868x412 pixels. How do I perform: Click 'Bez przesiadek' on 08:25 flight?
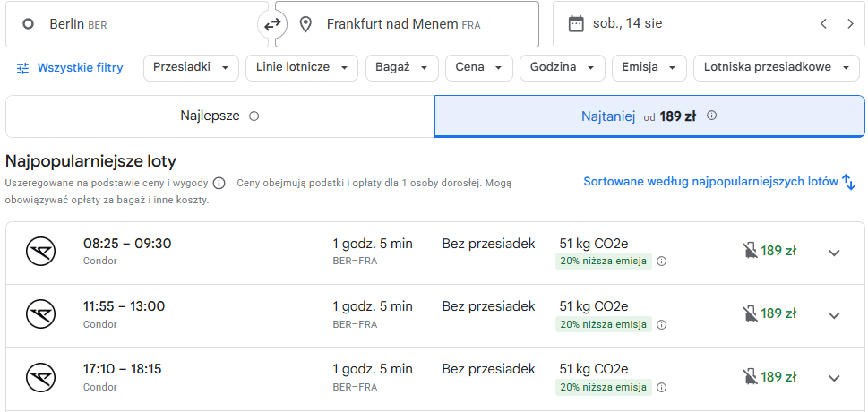(x=488, y=244)
